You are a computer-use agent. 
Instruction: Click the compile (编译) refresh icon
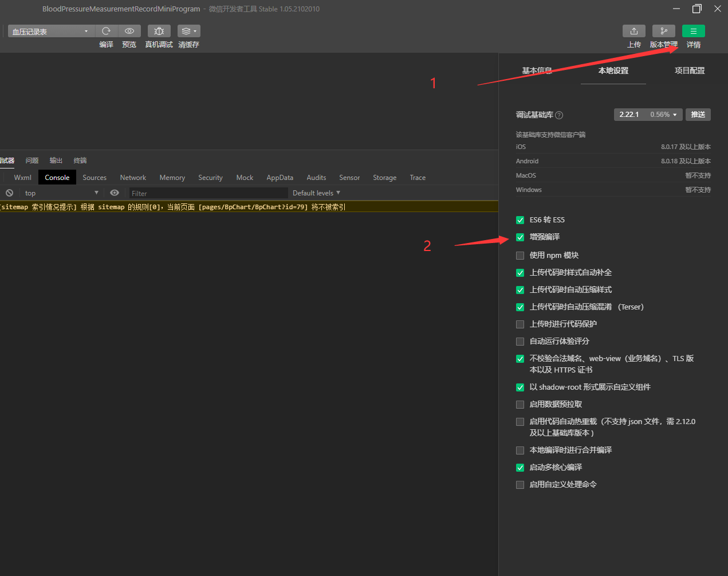[x=106, y=31]
